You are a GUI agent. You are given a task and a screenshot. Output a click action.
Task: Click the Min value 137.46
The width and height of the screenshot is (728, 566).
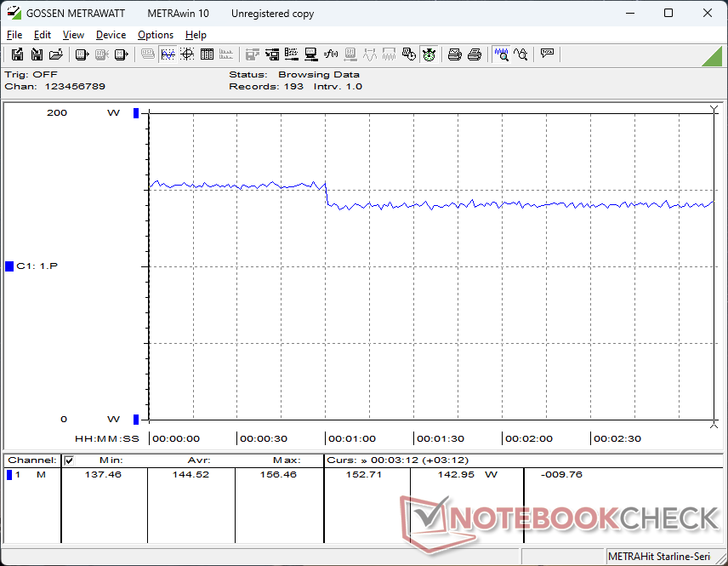(103, 474)
